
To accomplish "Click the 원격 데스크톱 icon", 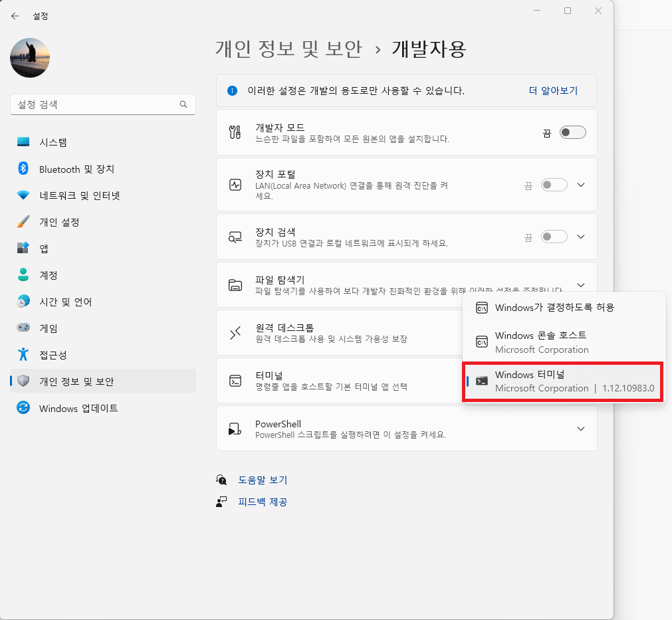I will coord(235,333).
